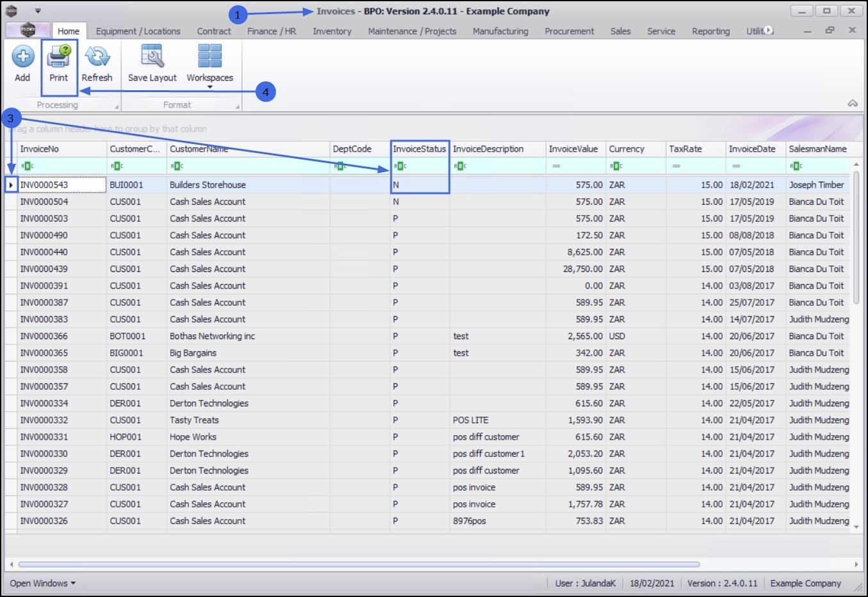Click the CustomerName filter operator icon

(x=177, y=166)
